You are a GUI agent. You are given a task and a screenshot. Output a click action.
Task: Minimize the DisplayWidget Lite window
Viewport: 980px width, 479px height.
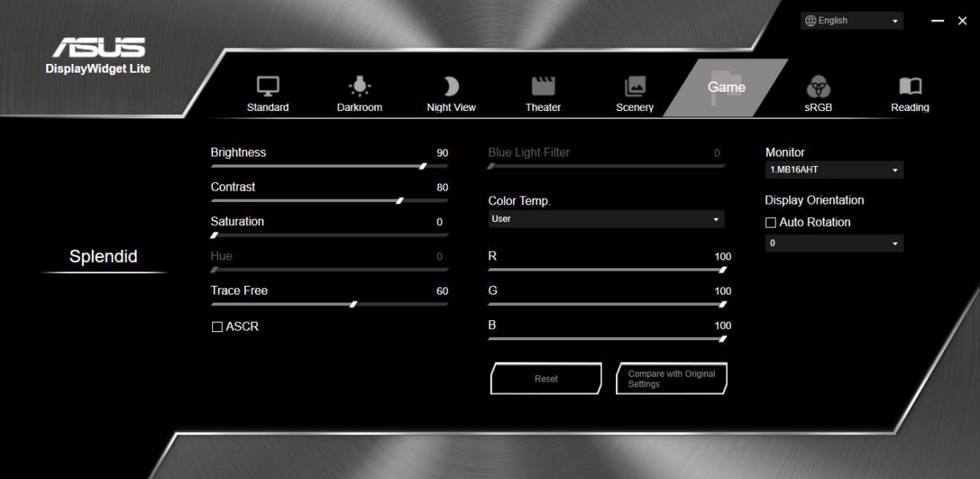(938, 21)
